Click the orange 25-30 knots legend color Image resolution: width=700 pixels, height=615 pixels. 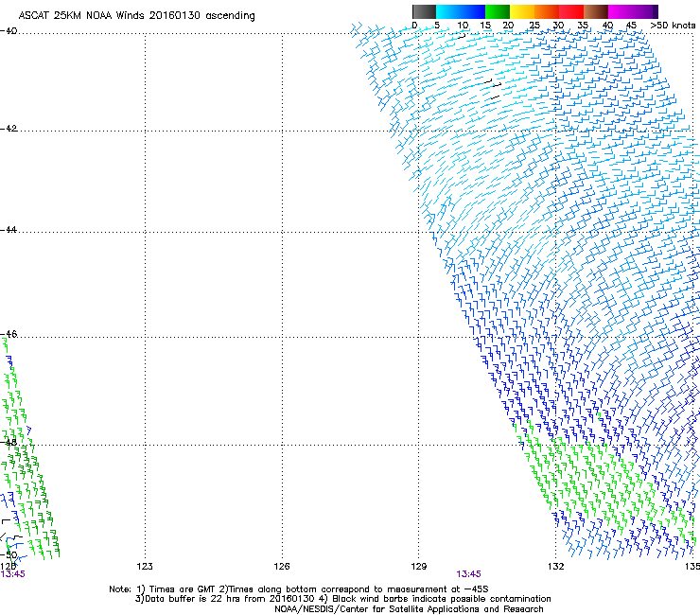[x=547, y=11]
